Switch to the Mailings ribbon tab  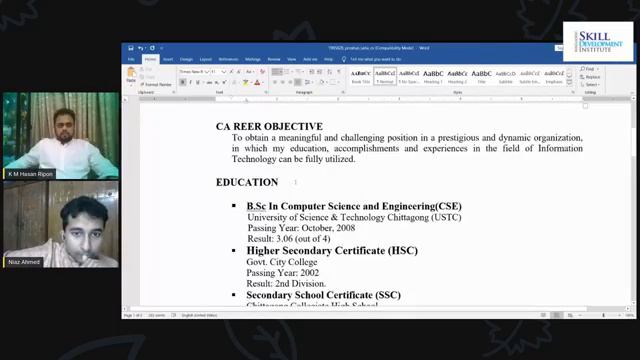[253, 60]
